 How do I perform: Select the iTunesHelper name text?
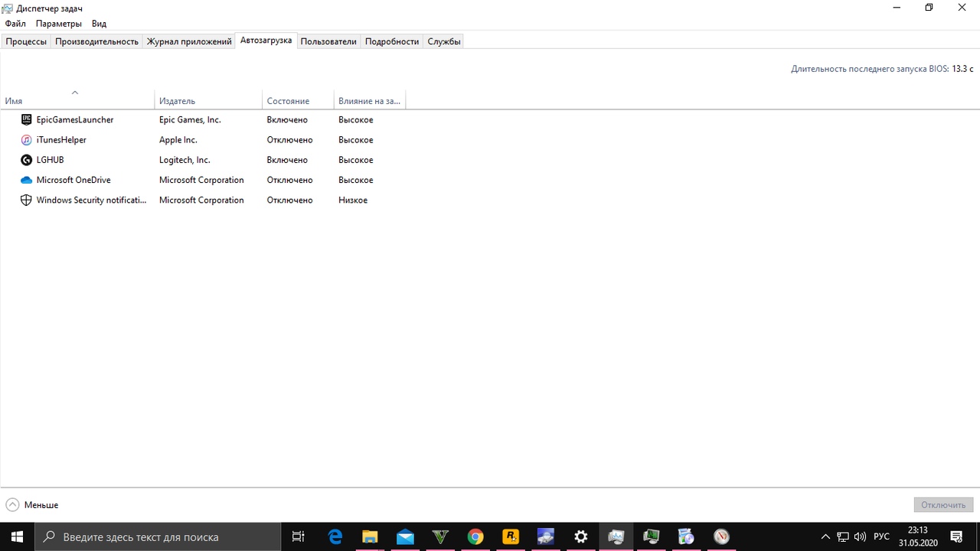tap(61, 140)
